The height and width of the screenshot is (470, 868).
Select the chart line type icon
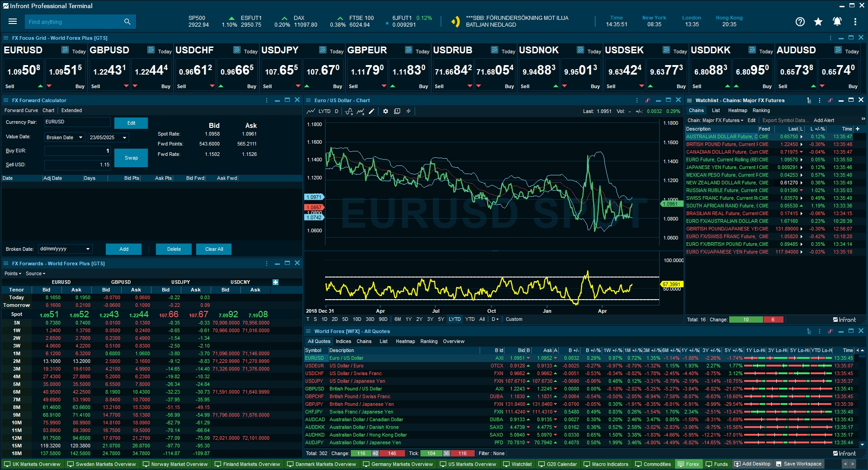pos(311,111)
